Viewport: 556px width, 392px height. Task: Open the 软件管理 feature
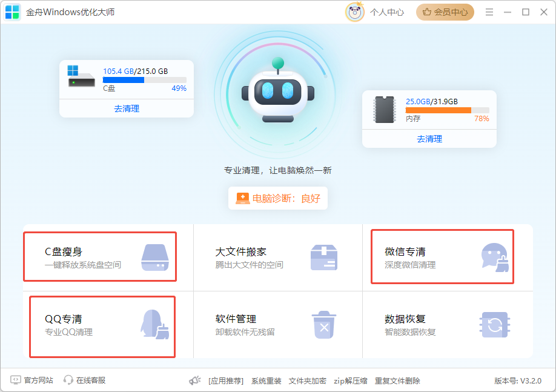coord(278,325)
